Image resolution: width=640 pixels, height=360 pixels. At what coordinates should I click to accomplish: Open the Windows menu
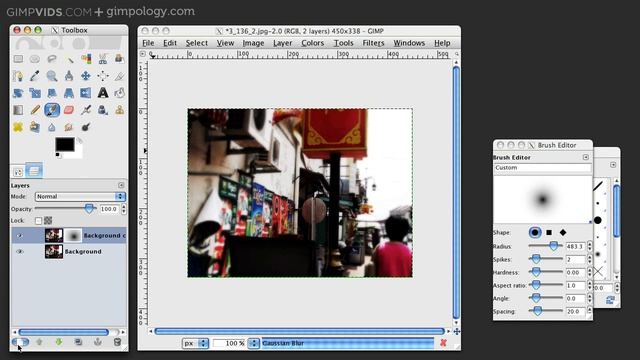409,43
